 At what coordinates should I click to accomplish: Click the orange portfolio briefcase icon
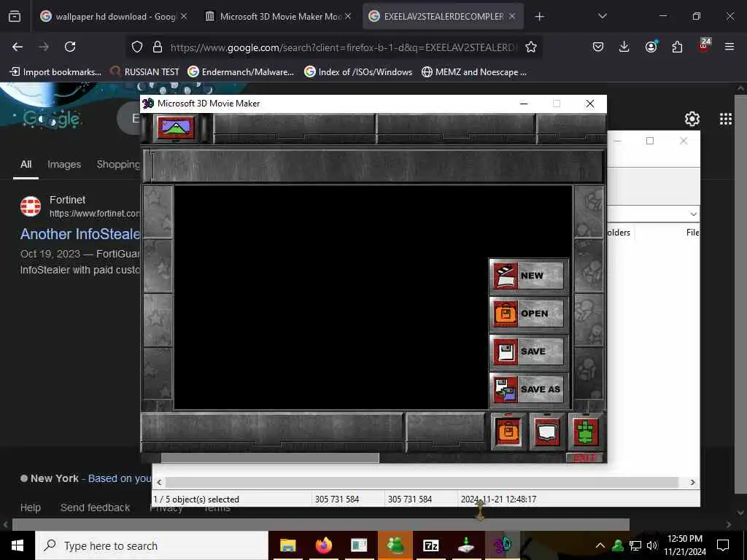click(x=508, y=432)
